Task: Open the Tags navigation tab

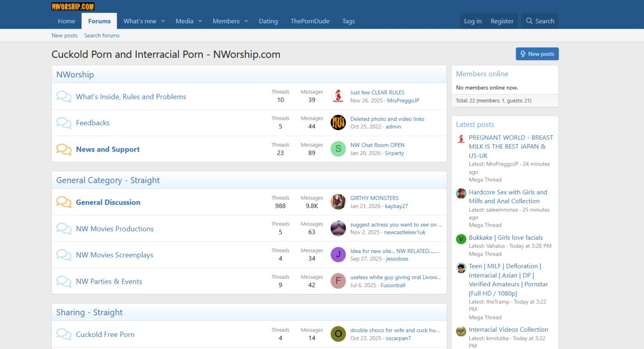Action: (348, 21)
